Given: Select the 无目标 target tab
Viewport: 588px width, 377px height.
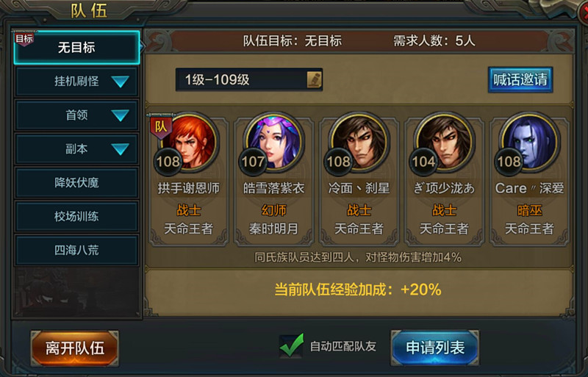Looking at the screenshot, I should coord(77,48).
